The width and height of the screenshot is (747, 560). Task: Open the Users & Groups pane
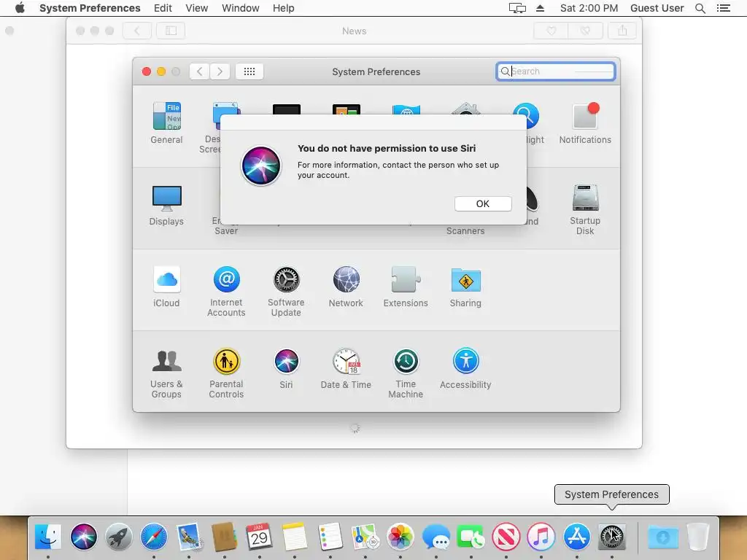166,373
